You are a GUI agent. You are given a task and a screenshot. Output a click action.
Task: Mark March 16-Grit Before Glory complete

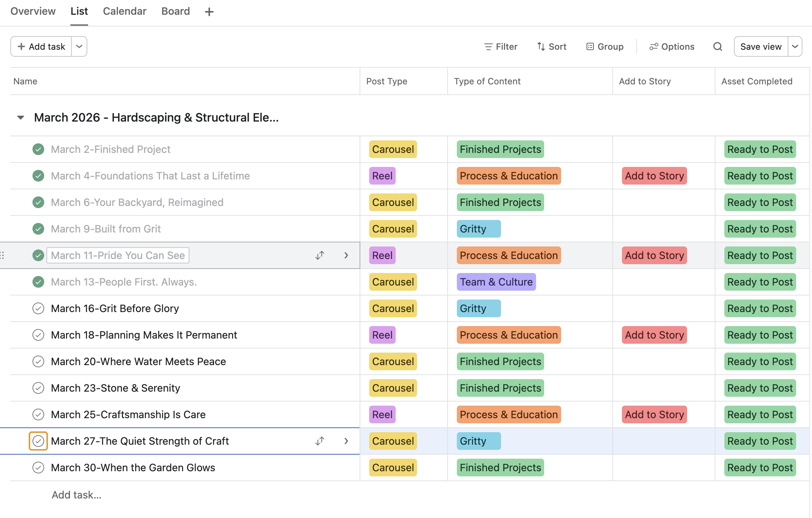click(x=38, y=308)
